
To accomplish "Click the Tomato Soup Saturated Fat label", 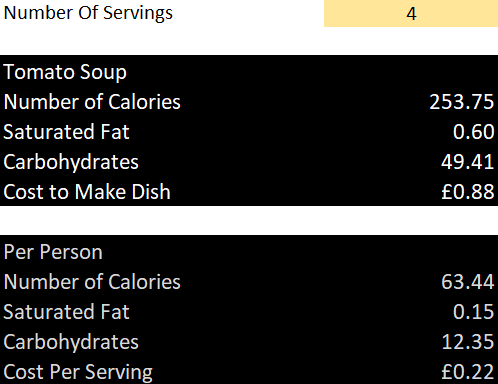I will (x=66, y=132).
